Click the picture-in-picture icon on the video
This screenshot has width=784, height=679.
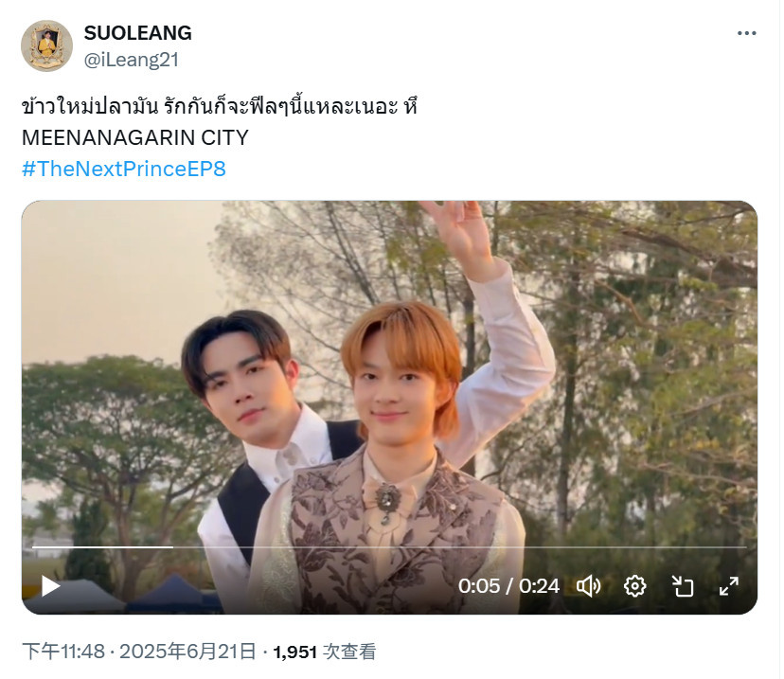[682, 586]
